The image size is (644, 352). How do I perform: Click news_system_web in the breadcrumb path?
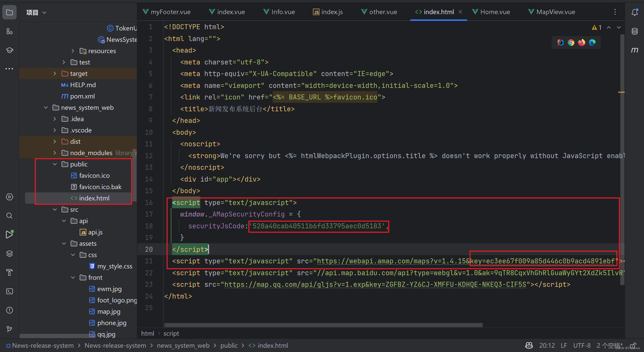tap(183, 345)
